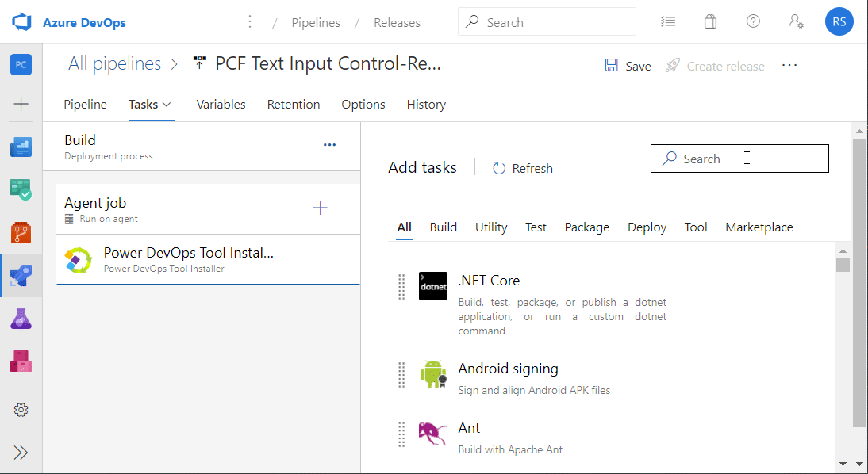Open work items list icon in header
868x474 pixels.
[668, 21]
